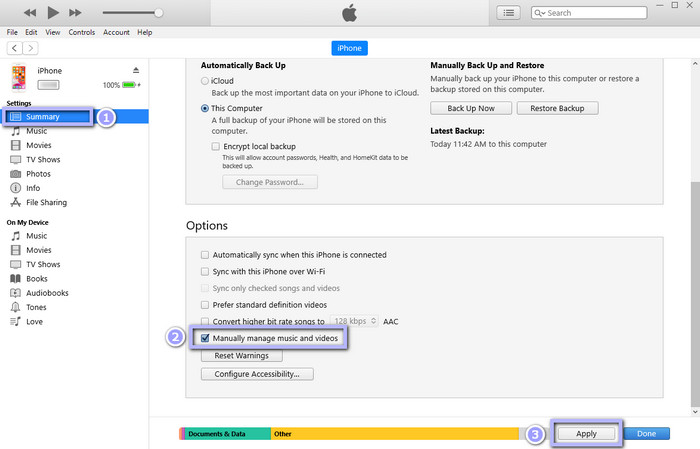Open the 128 kbps bitrate dropdown
Screen dimensions: 700x449
[354, 321]
